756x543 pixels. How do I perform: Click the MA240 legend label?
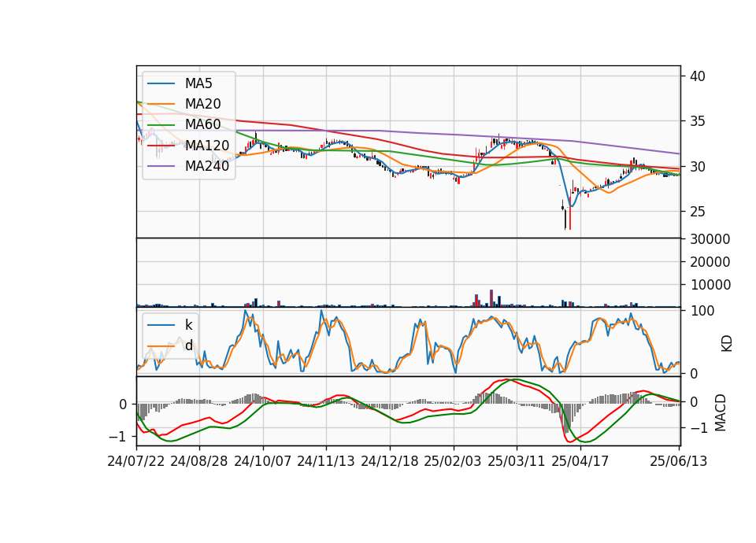click(207, 166)
